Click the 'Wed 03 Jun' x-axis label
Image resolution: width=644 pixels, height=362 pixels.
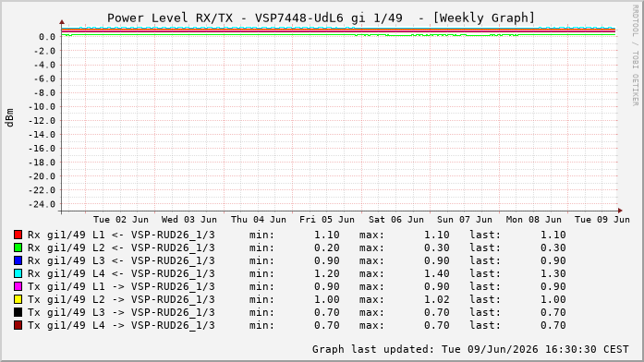188,220
